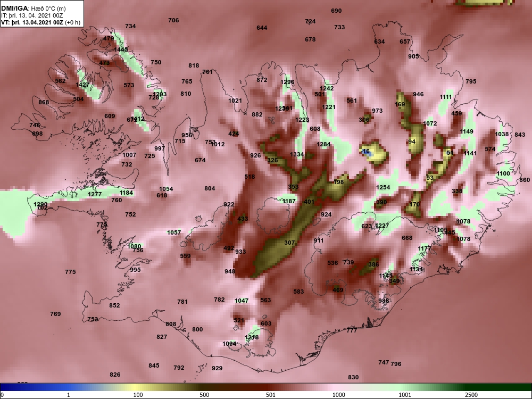This screenshot has height=399, width=532.
Task: Click the 843 value off the east coast
Action: [x=520, y=135]
